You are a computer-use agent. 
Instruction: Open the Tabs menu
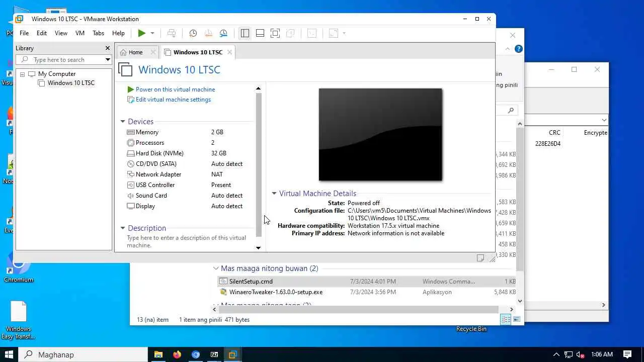[99, 33]
